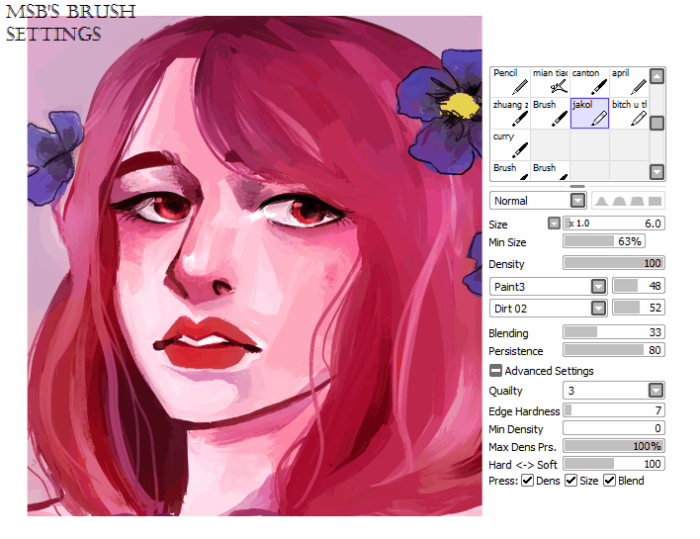Screen dimensions: 700x539
Task: Select the mian tiao brush preset
Action: click(550, 82)
